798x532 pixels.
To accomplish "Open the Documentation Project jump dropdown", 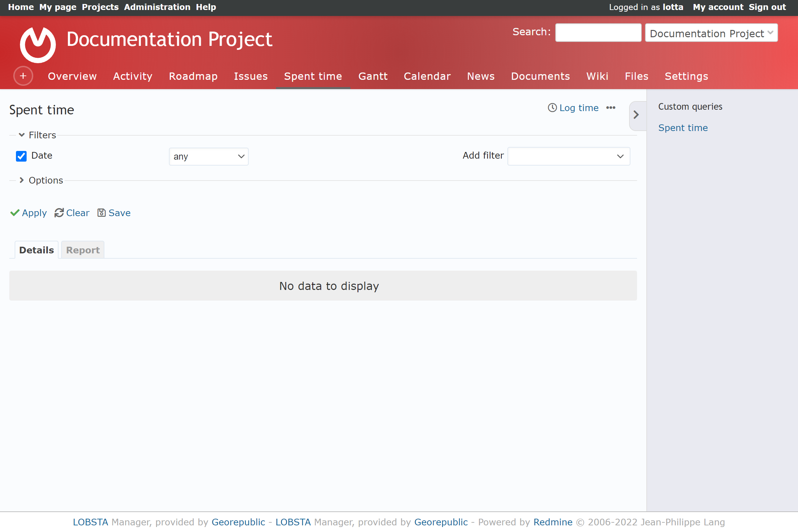I will click(x=711, y=33).
